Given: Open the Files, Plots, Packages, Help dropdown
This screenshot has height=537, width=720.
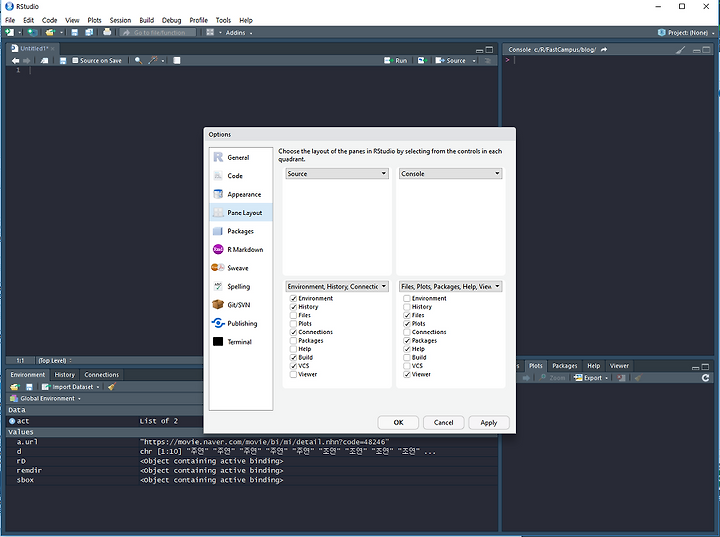Looking at the screenshot, I should tap(450, 287).
